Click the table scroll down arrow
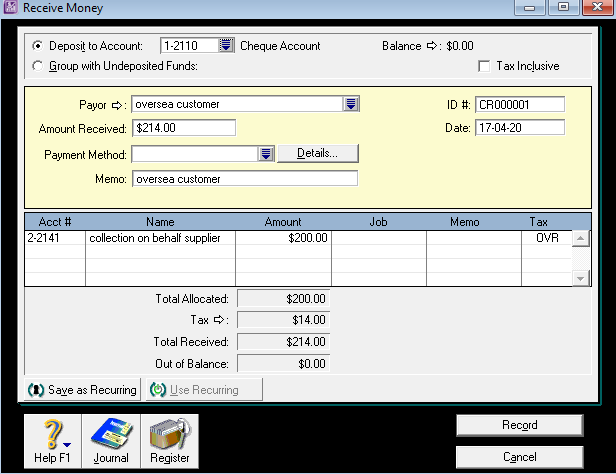Viewport: 616px width, 474px height. [x=580, y=278]
